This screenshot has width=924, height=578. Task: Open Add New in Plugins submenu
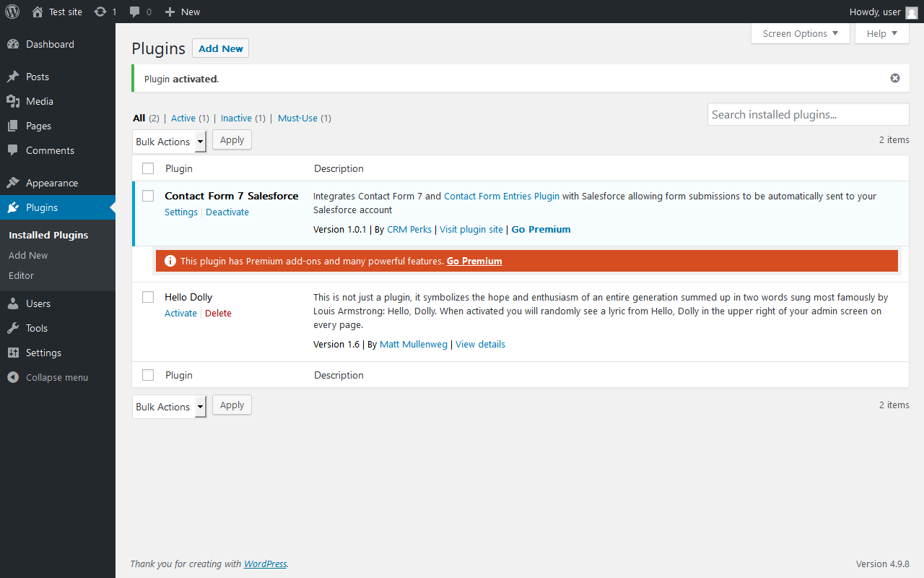(x=28, y=255)
